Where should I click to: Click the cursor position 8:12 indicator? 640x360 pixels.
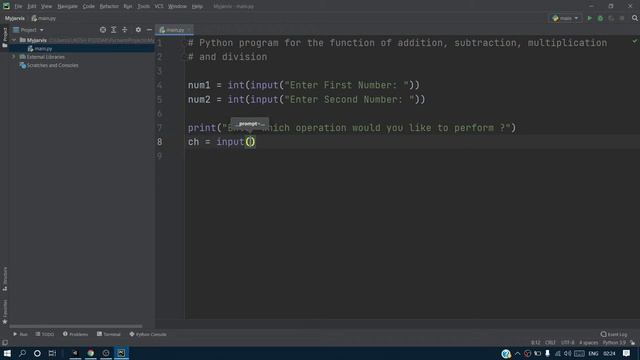tap(536, 342)
